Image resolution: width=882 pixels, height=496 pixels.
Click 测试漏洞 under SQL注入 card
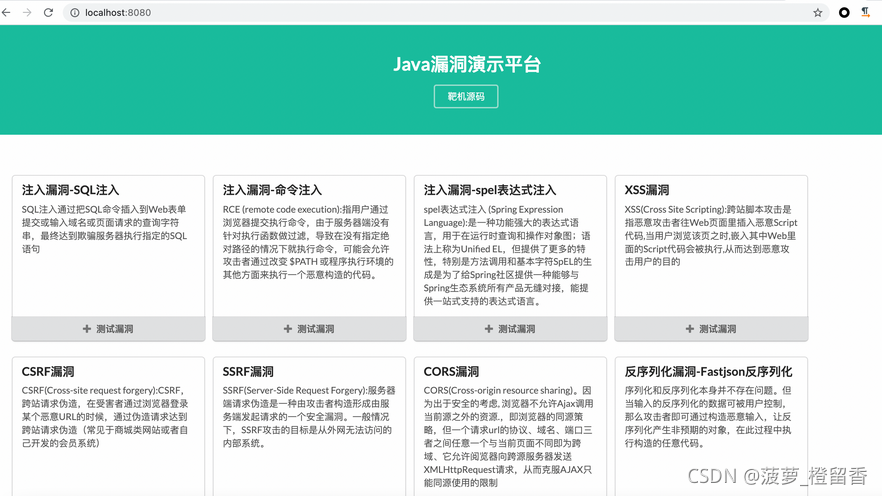108,329
